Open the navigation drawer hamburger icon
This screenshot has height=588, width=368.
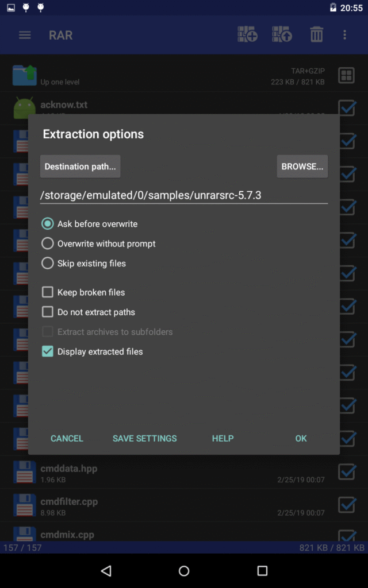pos(24,34)
